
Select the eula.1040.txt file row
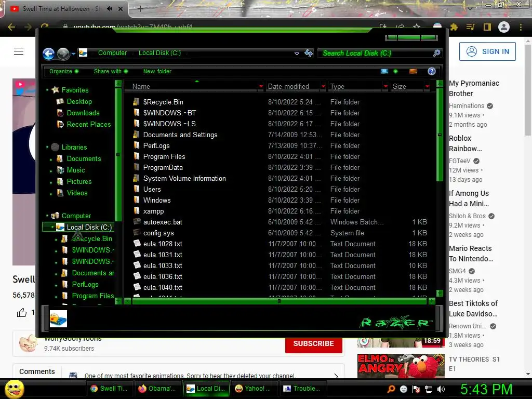click(280, 287)
